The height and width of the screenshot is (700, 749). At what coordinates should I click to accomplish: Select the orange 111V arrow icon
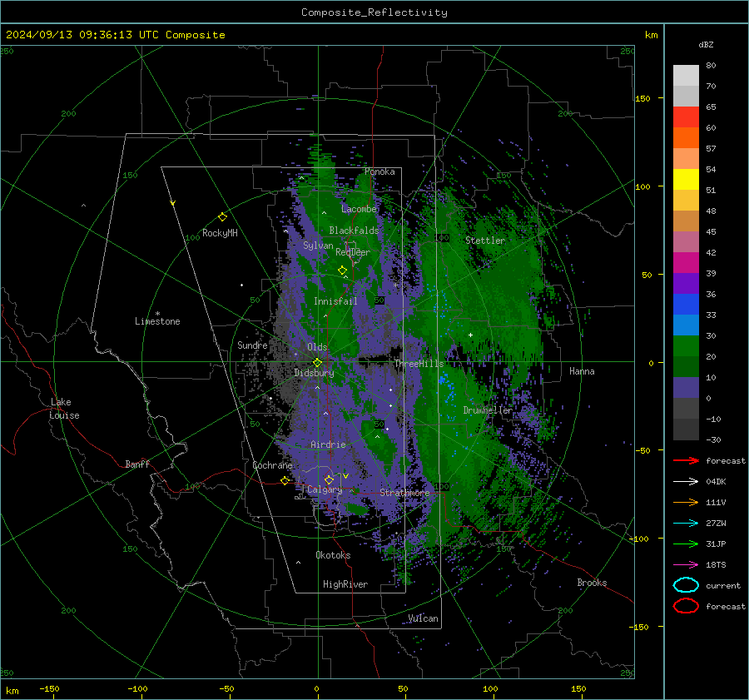(686, 502)
